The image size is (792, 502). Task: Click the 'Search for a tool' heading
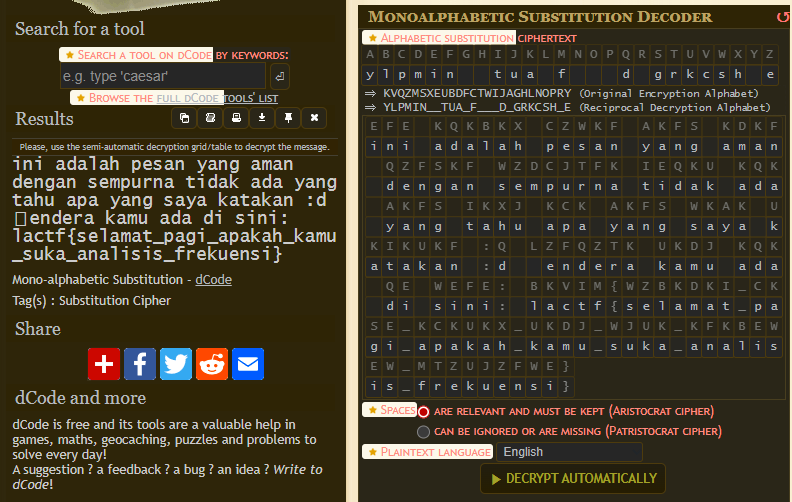coord(80,29)
